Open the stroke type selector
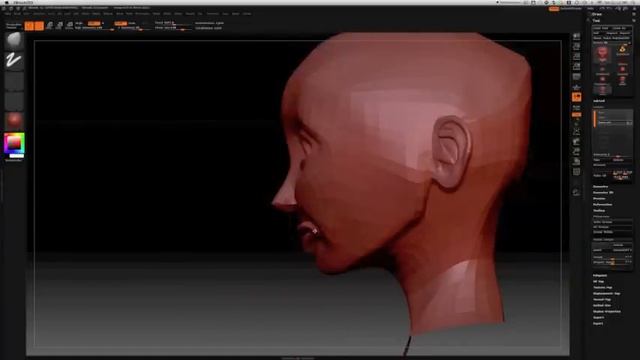 click(x=14, y=60)
